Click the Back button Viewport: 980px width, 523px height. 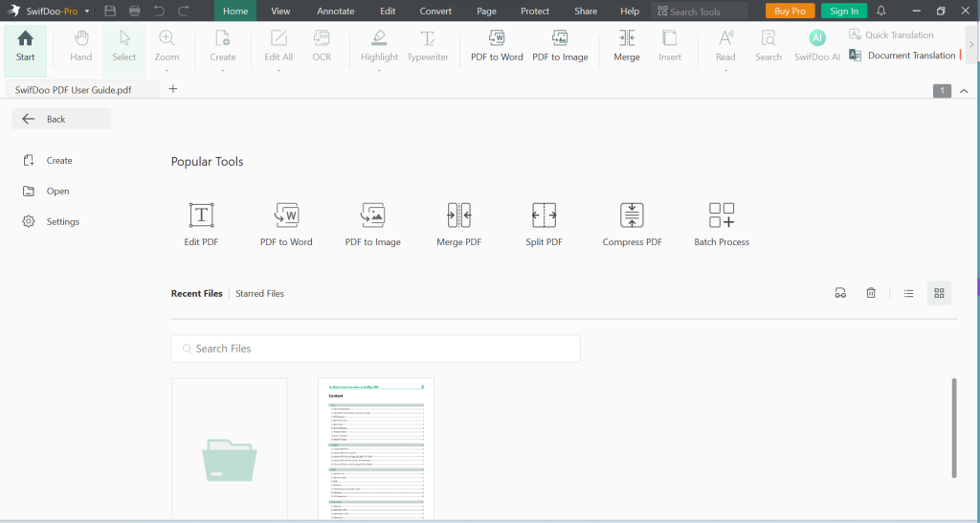pyautogui.click(x=62, y=119)
